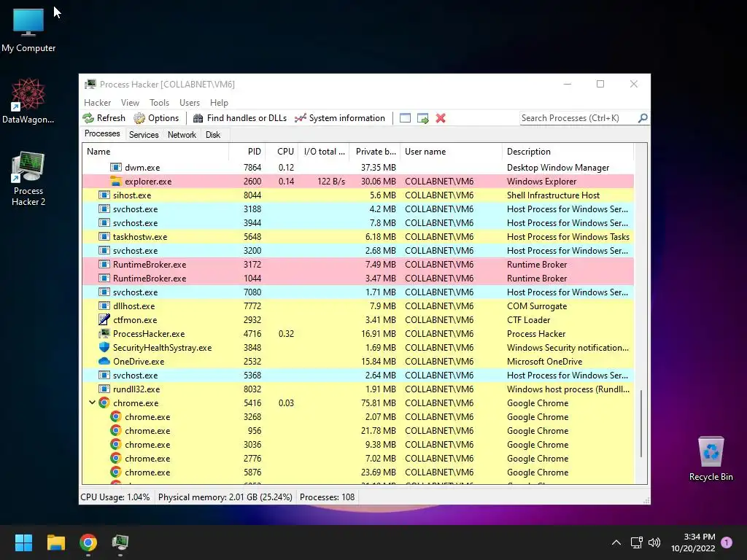Click the Chrome icon of PID 5876 row
747x560 pixels.
(x=116, y=472)
